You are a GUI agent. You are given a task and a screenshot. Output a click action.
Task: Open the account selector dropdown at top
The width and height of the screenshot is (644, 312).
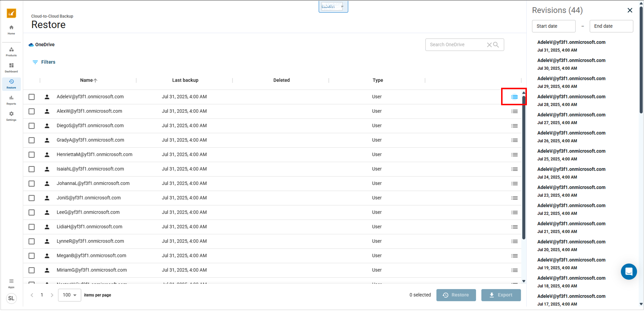coord(333,6)
